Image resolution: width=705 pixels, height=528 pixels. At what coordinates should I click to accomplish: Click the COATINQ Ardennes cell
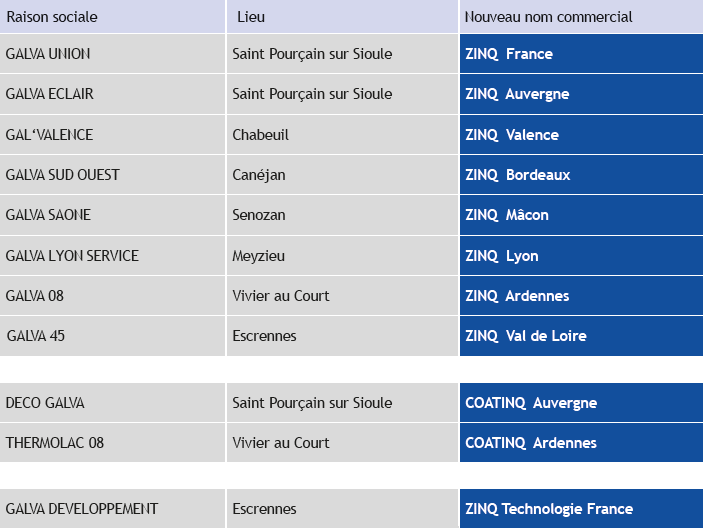click(x=581, y=443)
